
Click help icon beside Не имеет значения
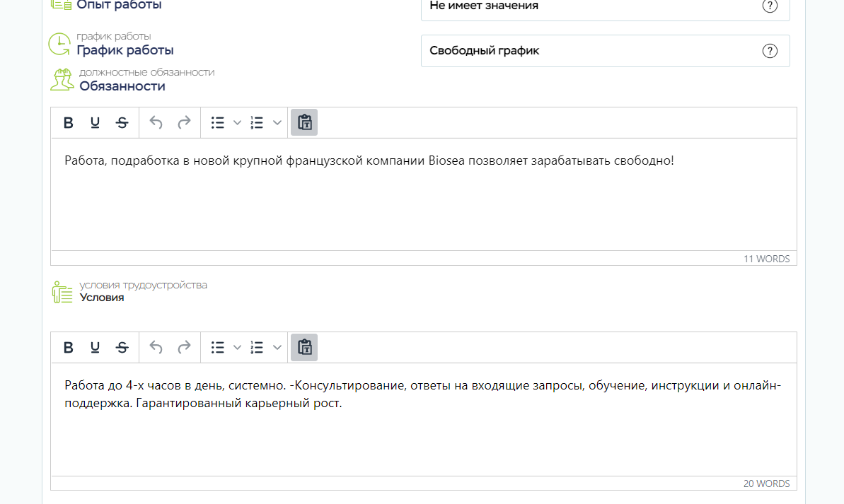[770, 6]
